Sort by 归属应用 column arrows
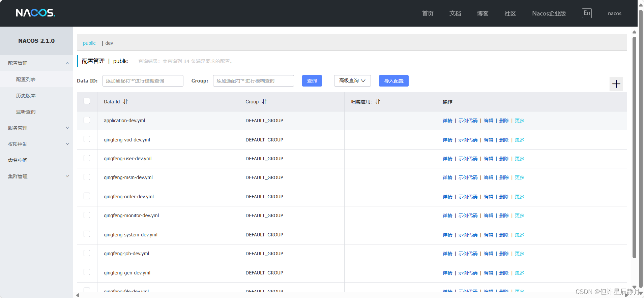The image size is (644, 298). [x=378, y=102]
